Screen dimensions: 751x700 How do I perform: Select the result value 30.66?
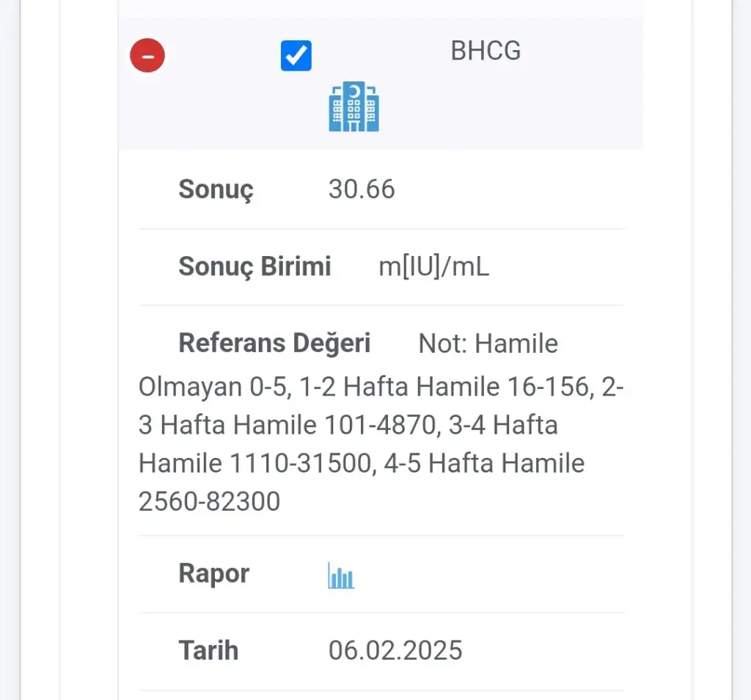tap(362, 189)
